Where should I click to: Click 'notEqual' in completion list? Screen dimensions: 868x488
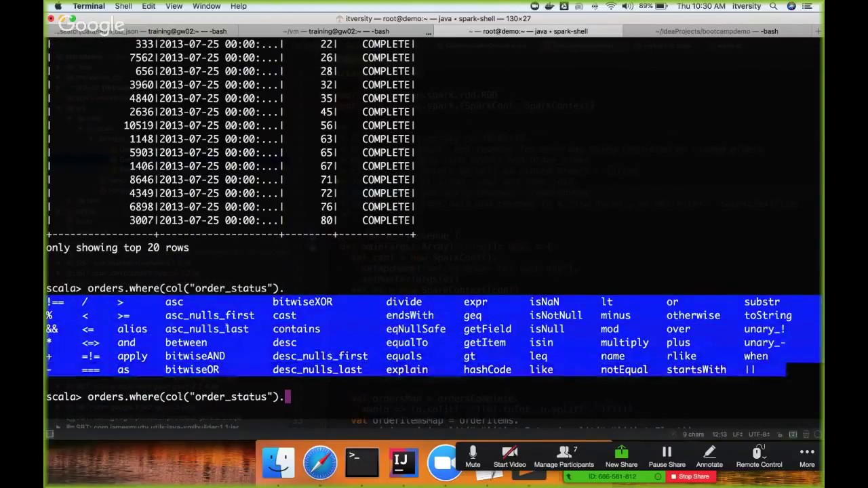625,369
